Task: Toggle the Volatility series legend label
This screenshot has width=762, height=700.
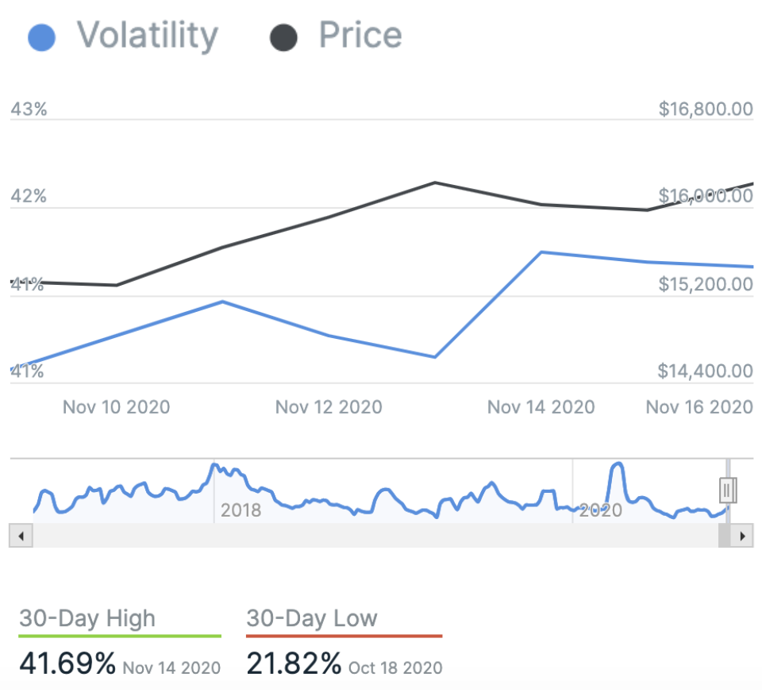Action: [147, 36]
